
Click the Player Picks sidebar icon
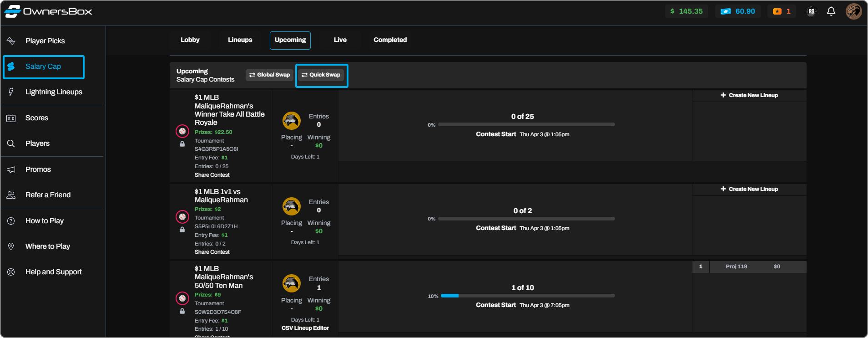(x=11, y=41)
